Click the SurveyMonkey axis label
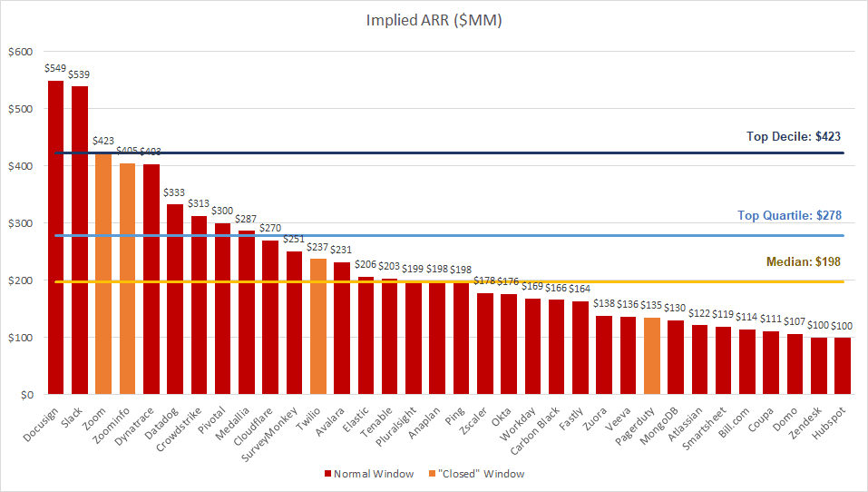Viewport: 868px width, 492px height. pyautogui.click(x=269, y=435)
